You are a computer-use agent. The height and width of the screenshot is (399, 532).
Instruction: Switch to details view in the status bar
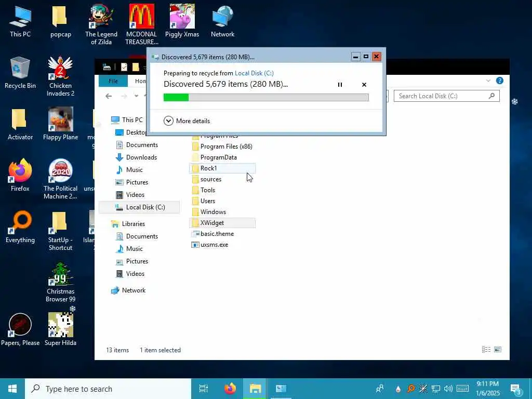pos(486,350)
